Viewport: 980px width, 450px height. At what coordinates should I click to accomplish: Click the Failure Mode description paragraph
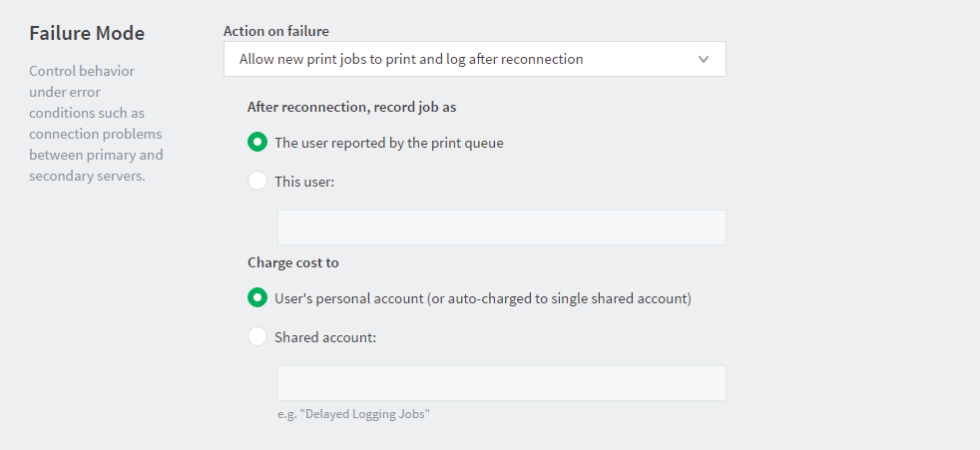tap(96, 123)
